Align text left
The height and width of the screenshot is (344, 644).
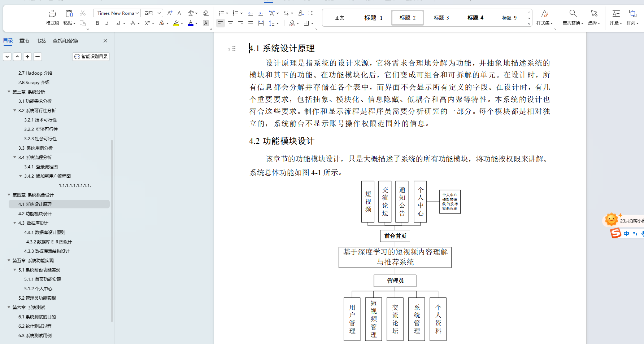click(220, 23)
